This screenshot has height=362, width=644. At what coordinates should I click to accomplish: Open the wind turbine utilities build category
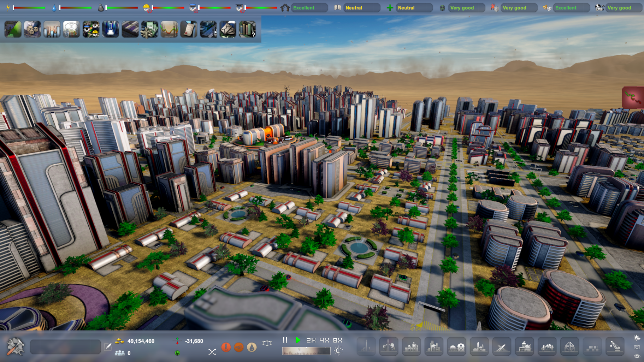pos(389,346)
